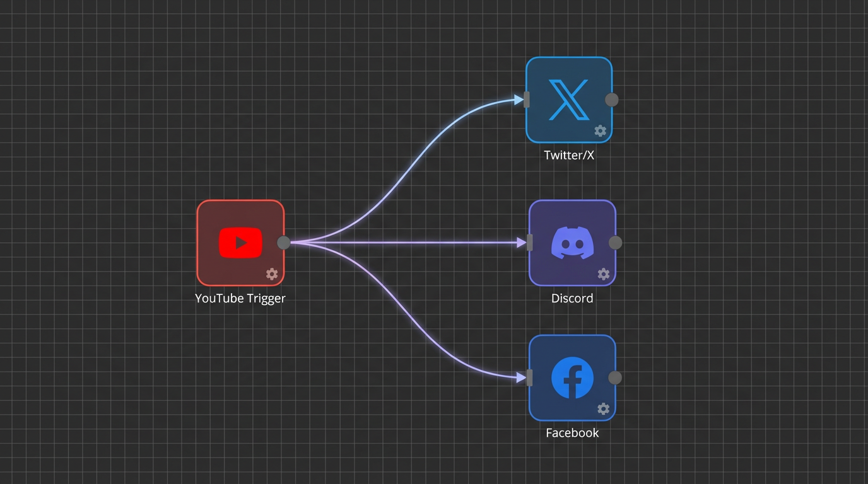
Task: Click the YouTube Trigger label text
Action: [240, 298]
